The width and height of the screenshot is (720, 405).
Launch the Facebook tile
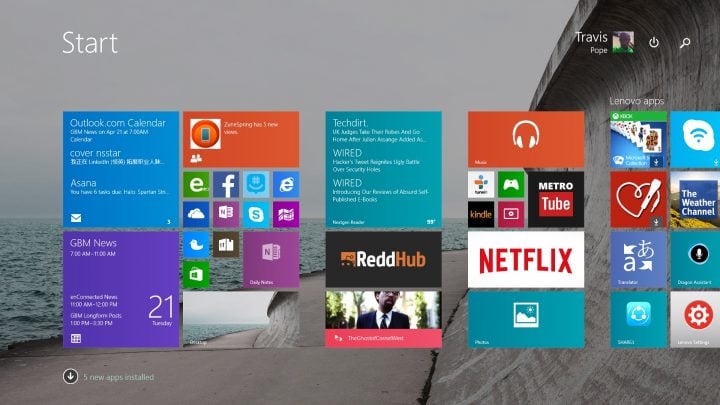click(x=226, y=184)
